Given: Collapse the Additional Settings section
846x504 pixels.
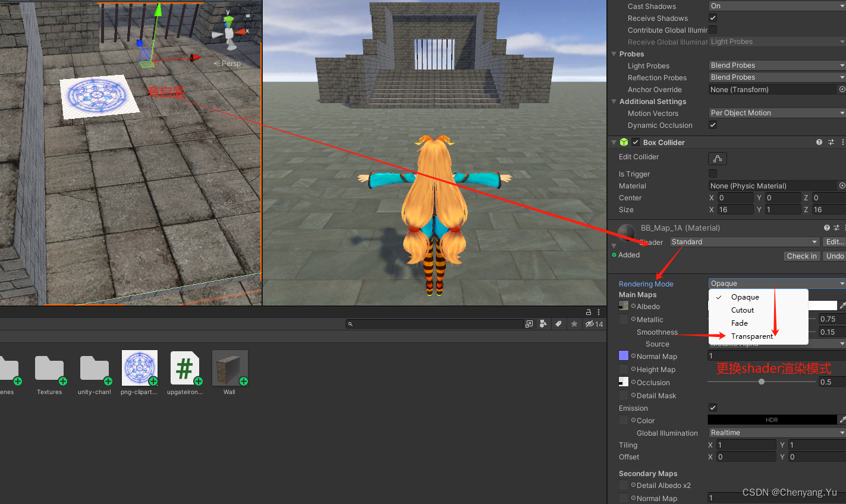Looking at the screenshot, I should click(614, 101).
